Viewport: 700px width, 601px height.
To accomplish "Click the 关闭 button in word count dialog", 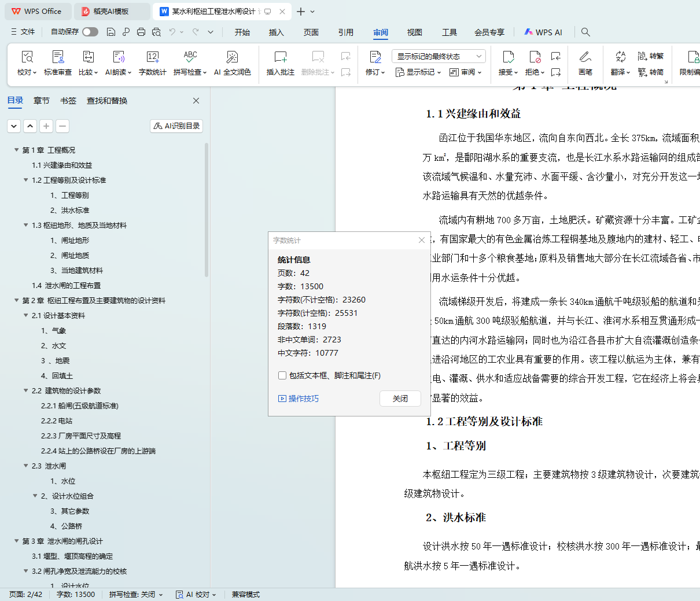I will [x=400, y=399].
